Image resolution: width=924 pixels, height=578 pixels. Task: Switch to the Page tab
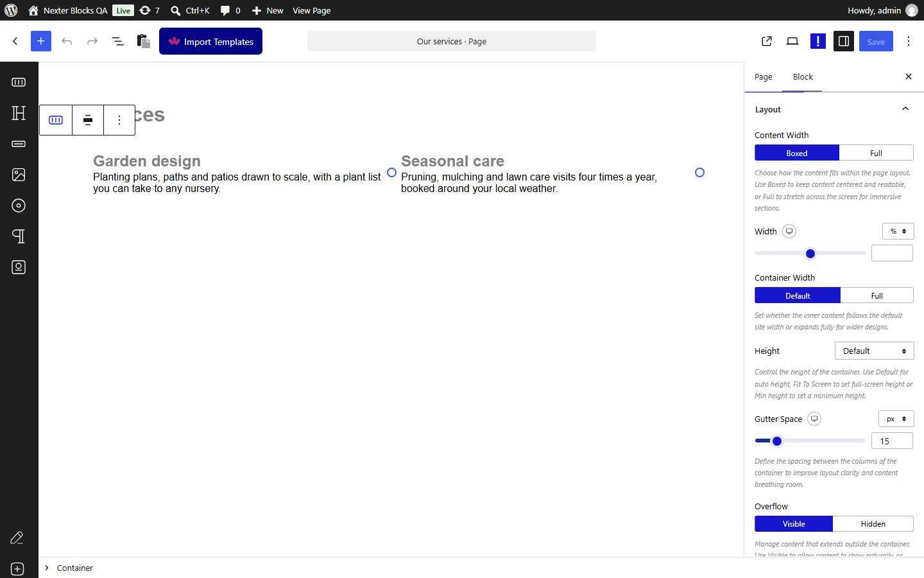(764, 77)
